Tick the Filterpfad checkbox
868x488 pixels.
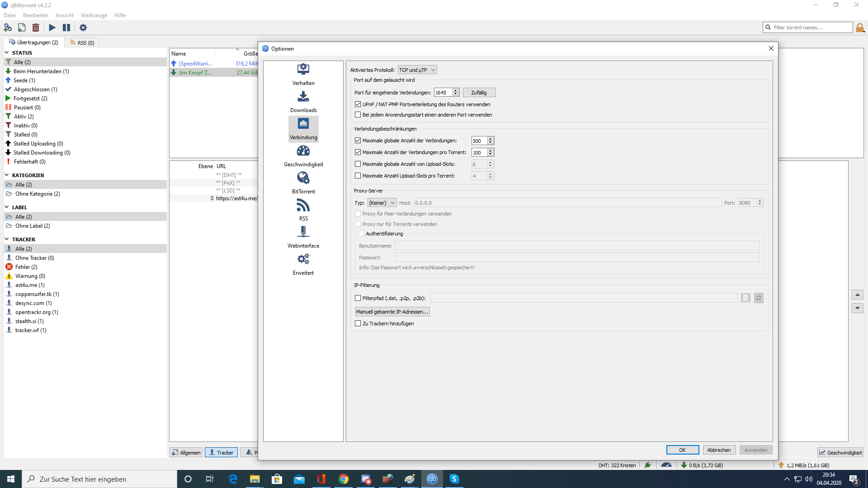[x=358, y=298]
